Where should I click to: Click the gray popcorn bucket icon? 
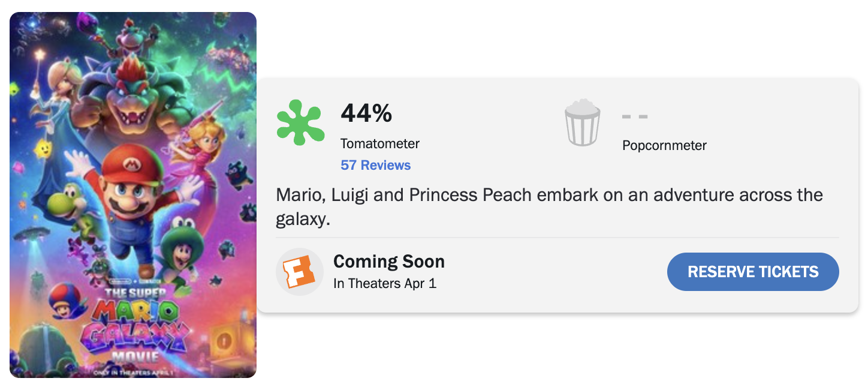tap(582, 123)
